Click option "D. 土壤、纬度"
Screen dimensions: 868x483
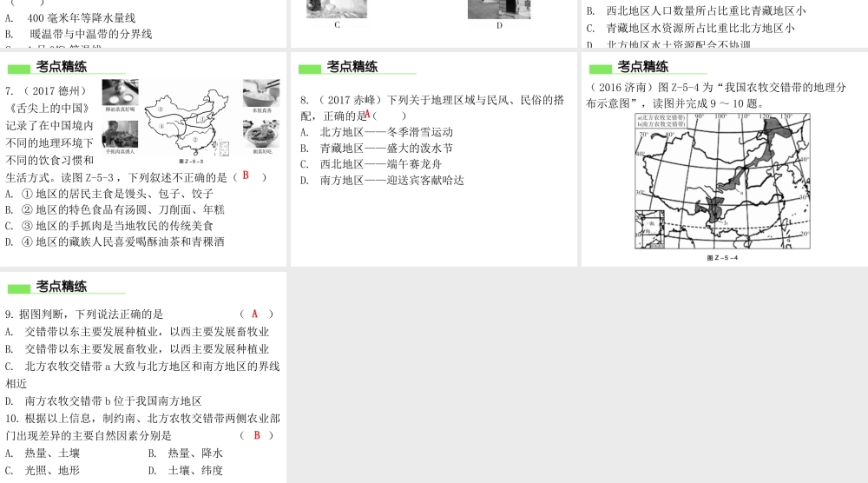pos(186,470)
